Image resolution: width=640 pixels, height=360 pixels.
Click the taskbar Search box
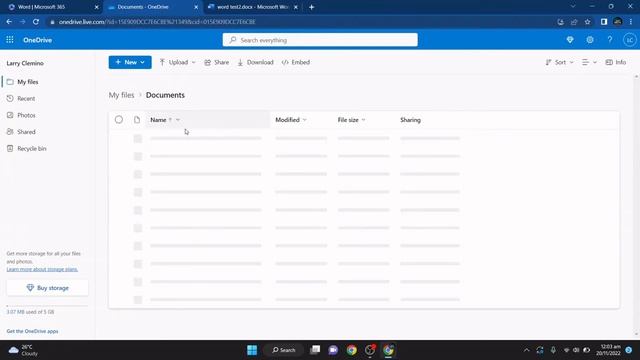pos(283,350)
